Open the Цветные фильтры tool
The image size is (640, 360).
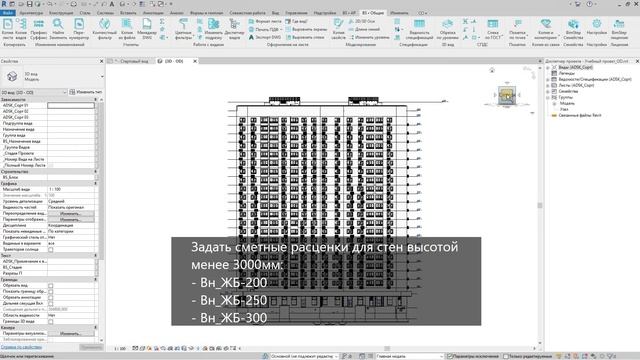pyautogui.click(x=183, y=29)
